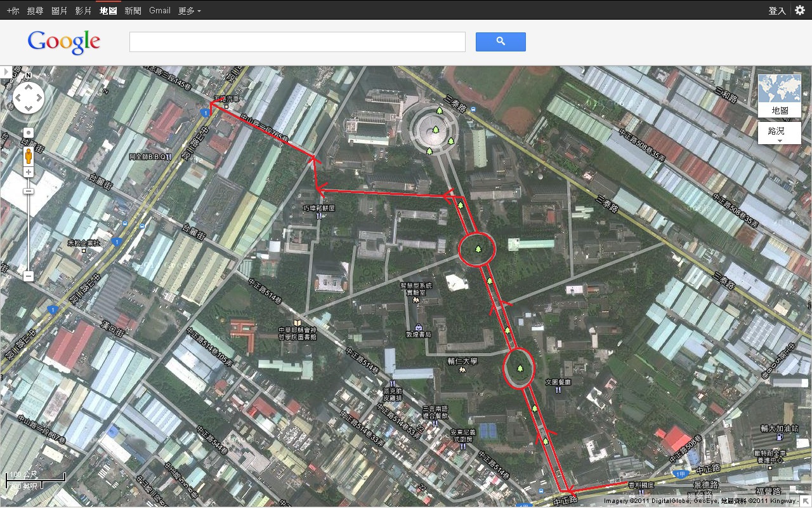This screenshot has width=812, height=508.
Task: Click the vertical zoom slider track
Action: click(28, 224)
